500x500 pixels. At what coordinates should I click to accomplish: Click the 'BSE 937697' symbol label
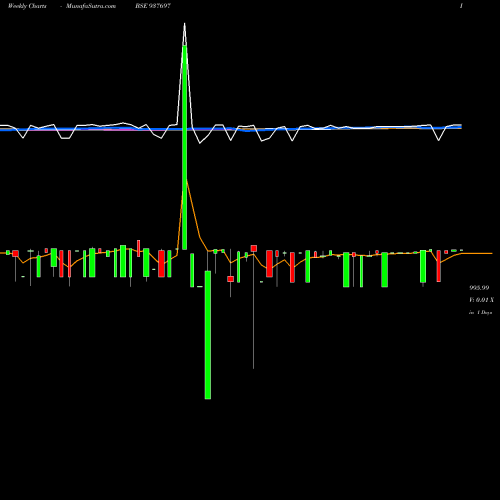click(153, 6)
